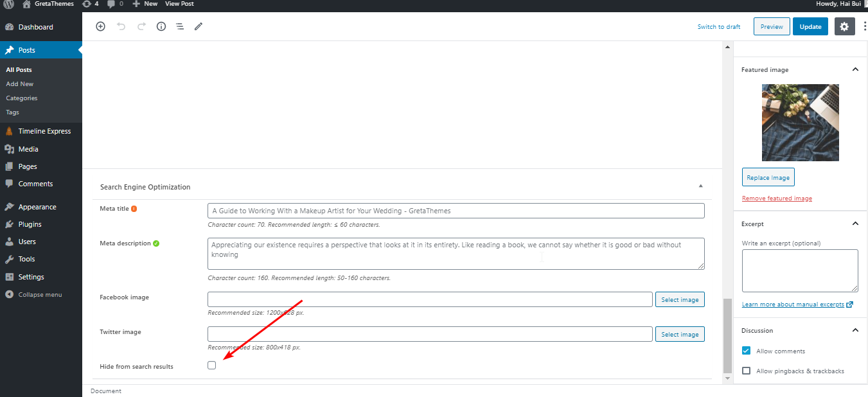Toggle the Settings gear sidebar
868x397 pixels.
844,26
